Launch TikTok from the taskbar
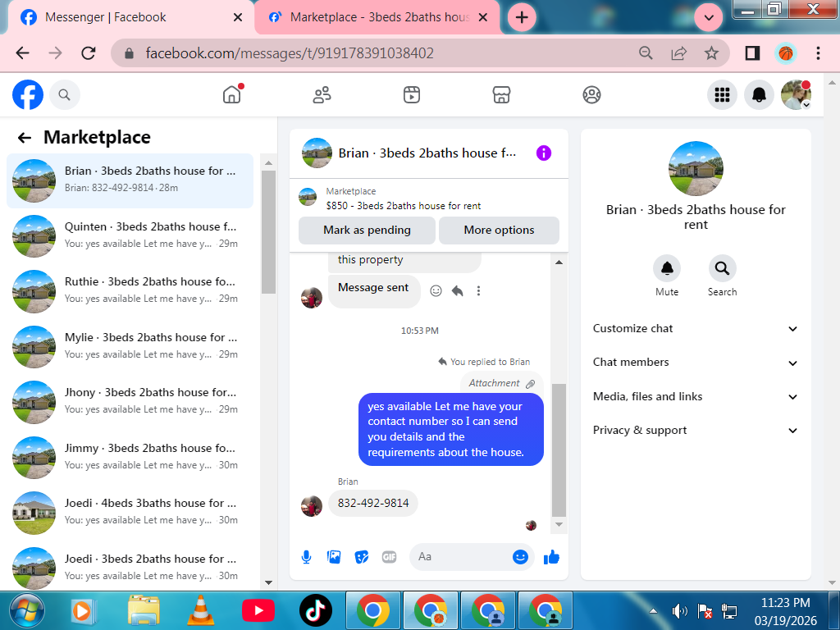The height and width of the screenshot is (630, 840). click(316, 610)
